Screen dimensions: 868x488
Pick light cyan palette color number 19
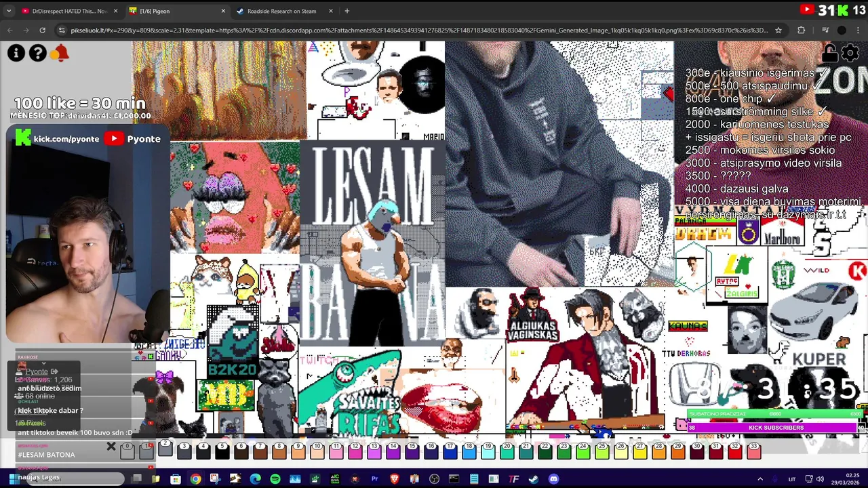click(488, 451)
